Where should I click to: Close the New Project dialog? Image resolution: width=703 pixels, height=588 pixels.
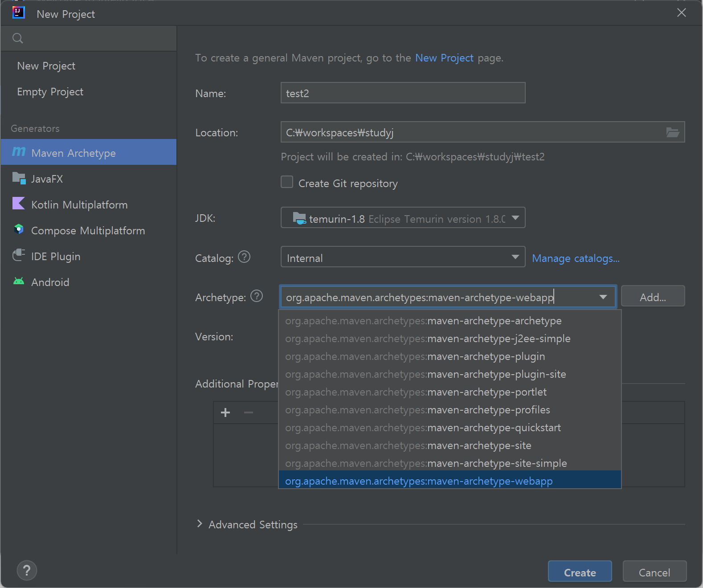click(x=682, y=12)
